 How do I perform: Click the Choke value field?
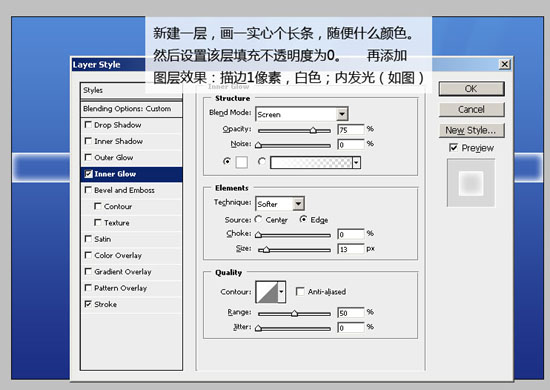[x=351, y=234]
